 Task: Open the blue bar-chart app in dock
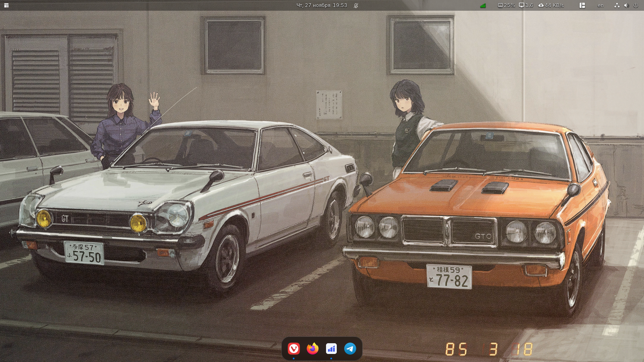click(331, 349)
